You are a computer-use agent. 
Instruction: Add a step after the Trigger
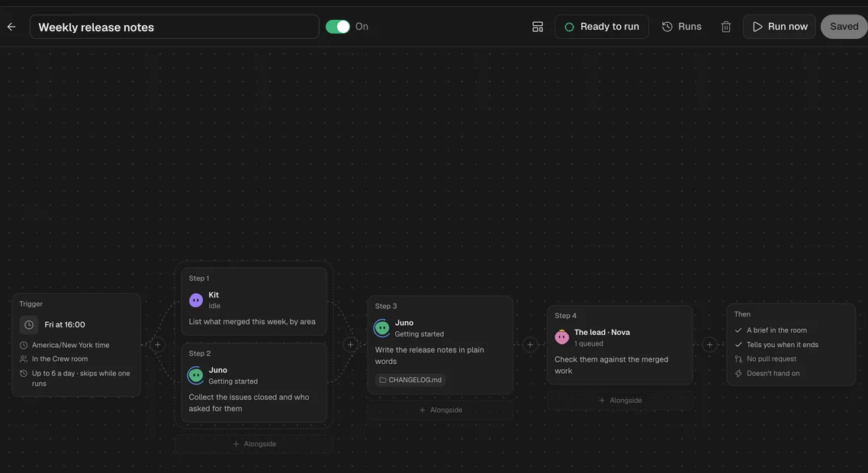tap(158, 345)
